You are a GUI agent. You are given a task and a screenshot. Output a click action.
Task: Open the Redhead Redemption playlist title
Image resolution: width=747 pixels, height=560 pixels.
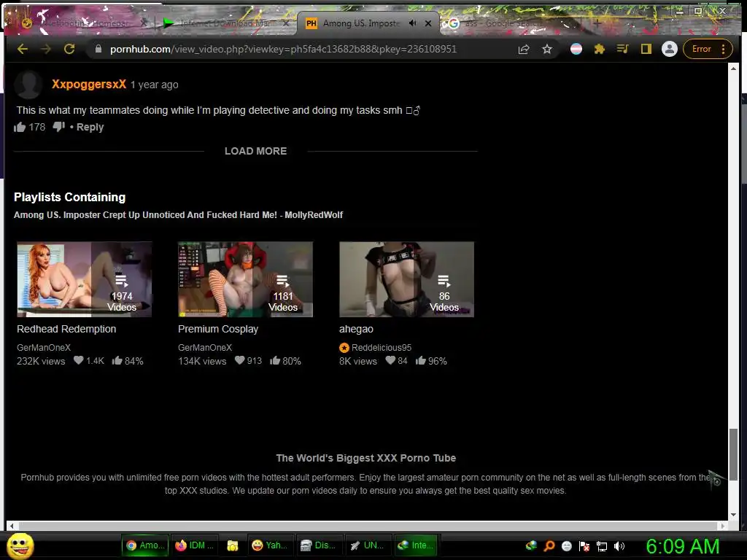(66, 329)
